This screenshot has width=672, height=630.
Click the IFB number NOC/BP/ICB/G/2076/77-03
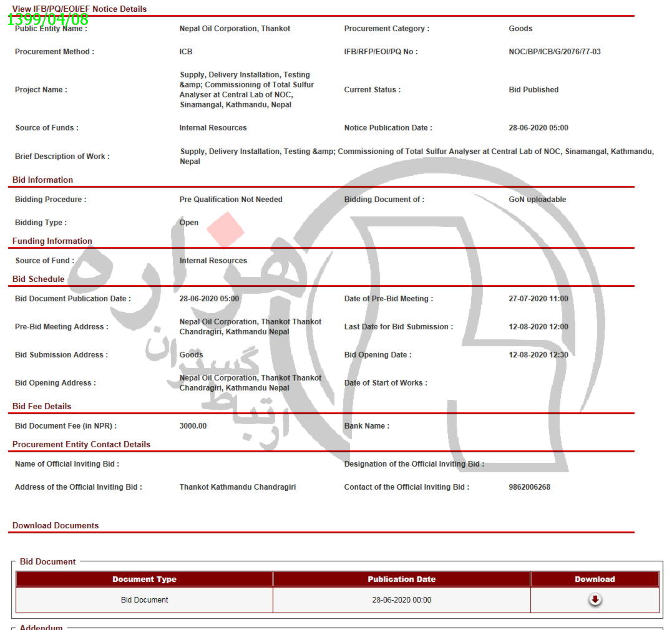click(x=554, y=52)
